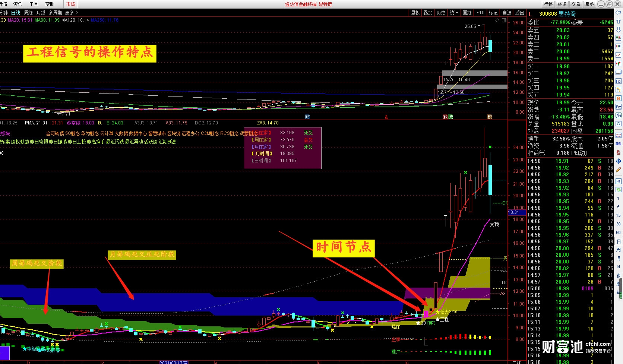This screenshot has width=623, height=364.
Task: Open the 帮助 menu
Action: click(x=50, y=4)
